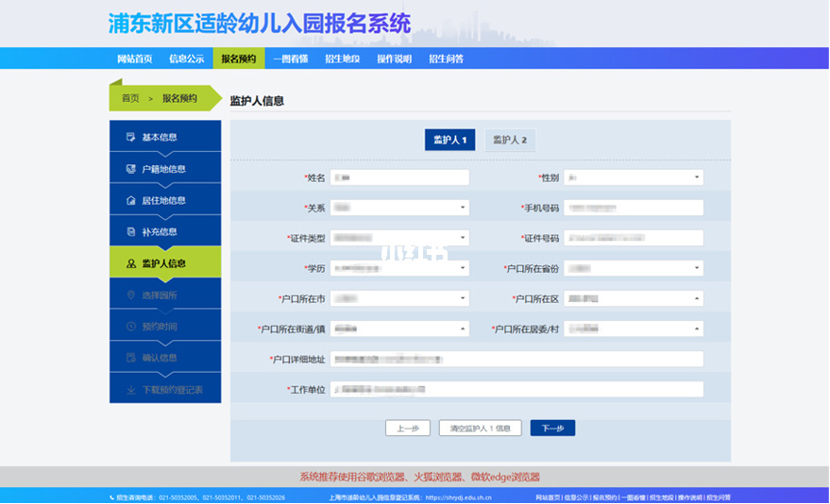This screenshot has width=830, height=504.
Task: Click the 下一步 button
Action: pos(552,428)
